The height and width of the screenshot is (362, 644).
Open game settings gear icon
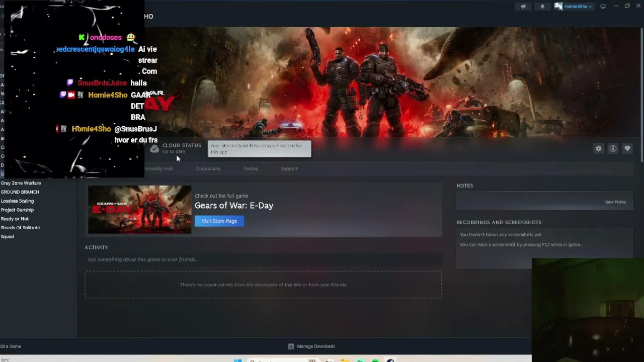[598, 148]
